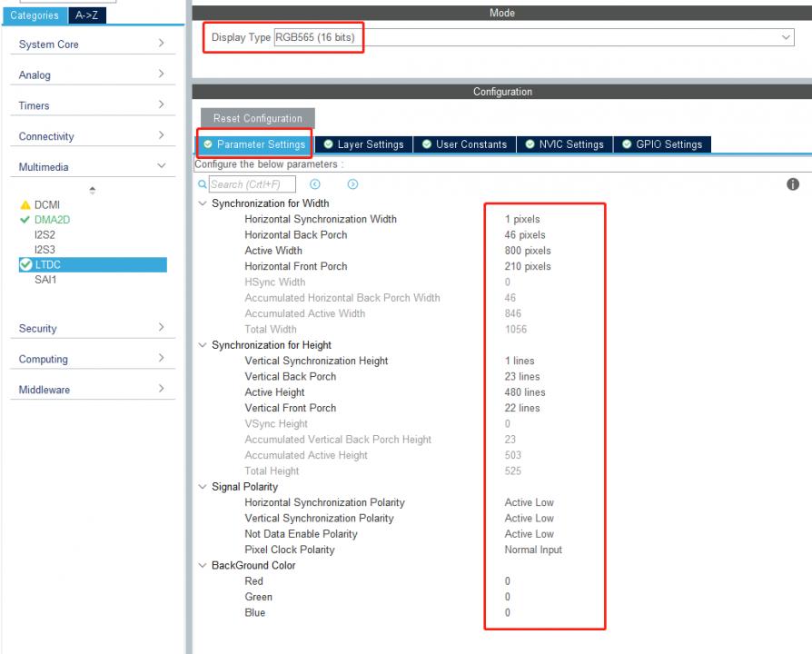Switch to the Categories tab

pos(35,15)
